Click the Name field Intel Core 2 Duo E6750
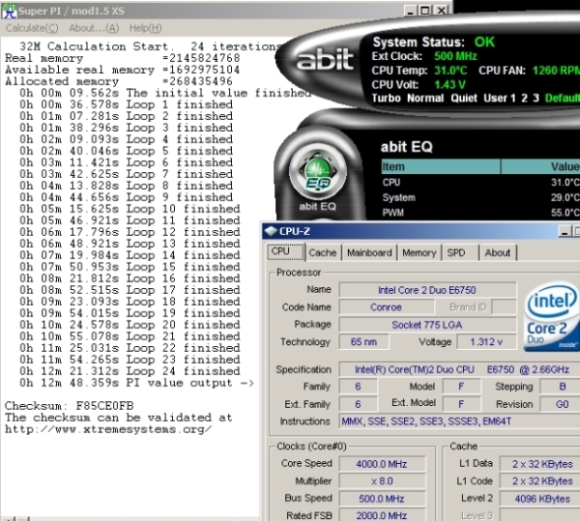This screenshot has width=580, height=521. pyautogui.click(x=427, y=290)
